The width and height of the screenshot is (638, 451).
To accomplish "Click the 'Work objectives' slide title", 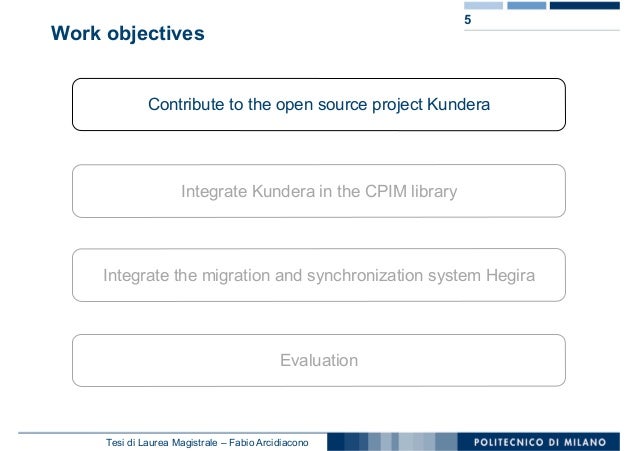I will click(127, 34).
